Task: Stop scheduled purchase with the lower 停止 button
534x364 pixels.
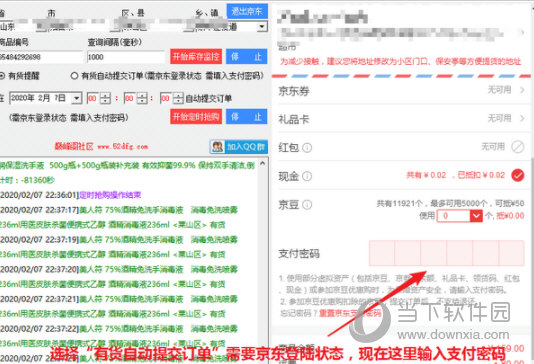Action: pos(247,116)
